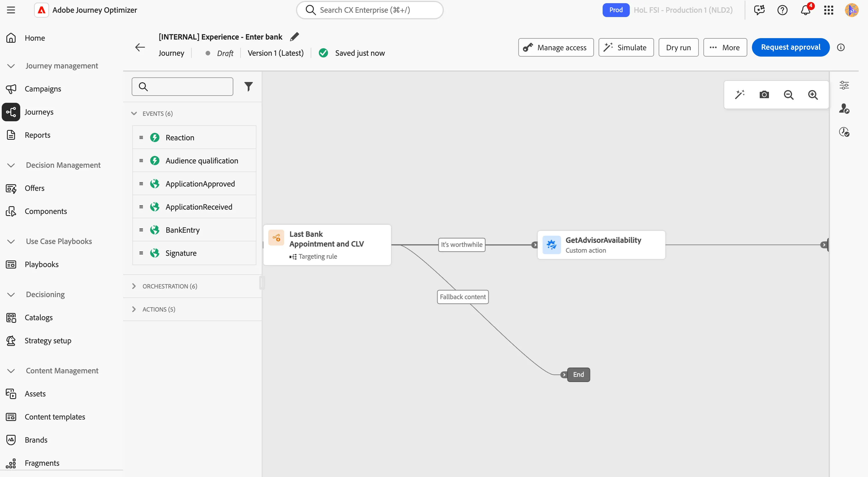Screen dimensions: 868x477
Task: Open Campaigns in the sidebar
Action: pyautogui.click(x=43, y=89)
